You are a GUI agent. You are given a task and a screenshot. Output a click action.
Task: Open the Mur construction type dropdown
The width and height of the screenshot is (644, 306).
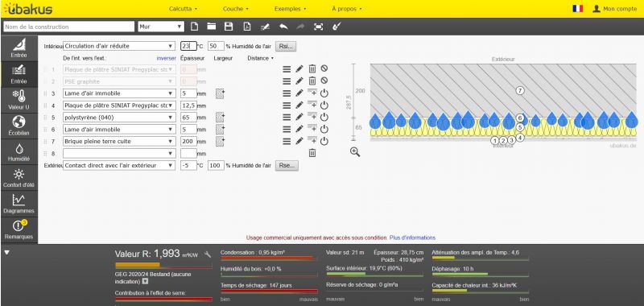click(161, 27)
